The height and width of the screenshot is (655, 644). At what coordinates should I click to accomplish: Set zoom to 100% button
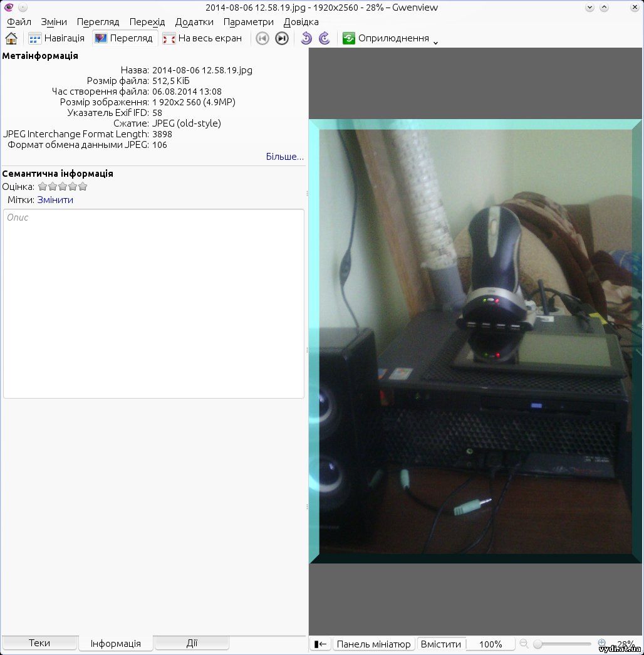(491, 644)
